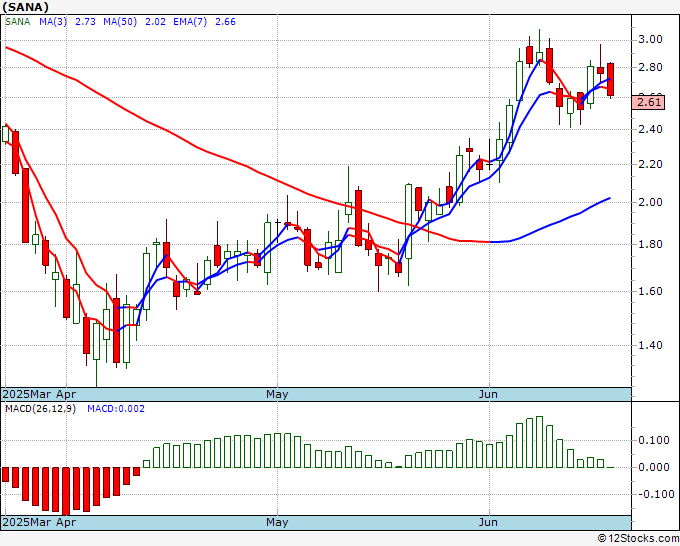Screen dimensions: 680x546
Task: Click the Jun label on MACD axis
Action: 488,523
